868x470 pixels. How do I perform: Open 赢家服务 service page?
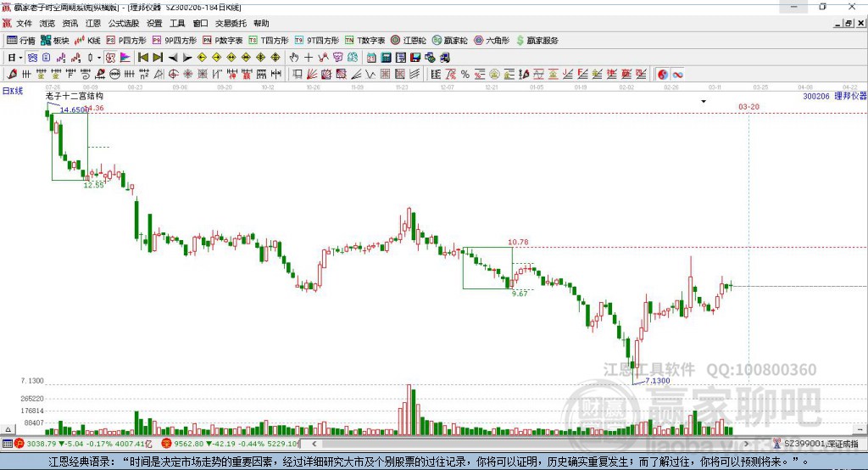537,41
